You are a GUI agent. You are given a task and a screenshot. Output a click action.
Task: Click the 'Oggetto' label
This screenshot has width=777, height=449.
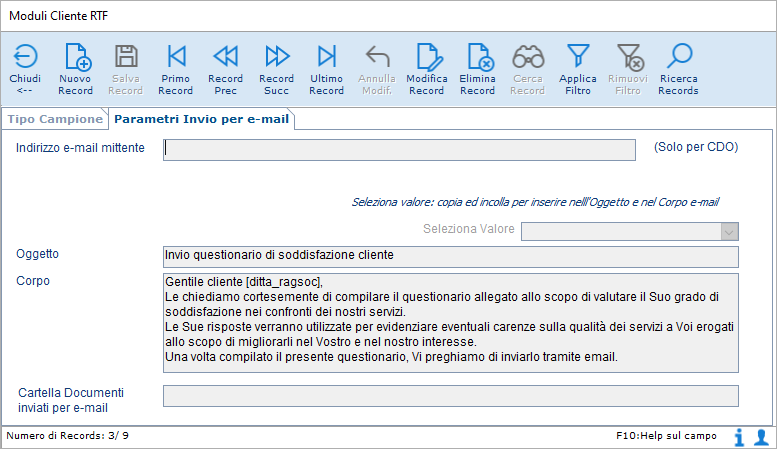coord(37,254)
